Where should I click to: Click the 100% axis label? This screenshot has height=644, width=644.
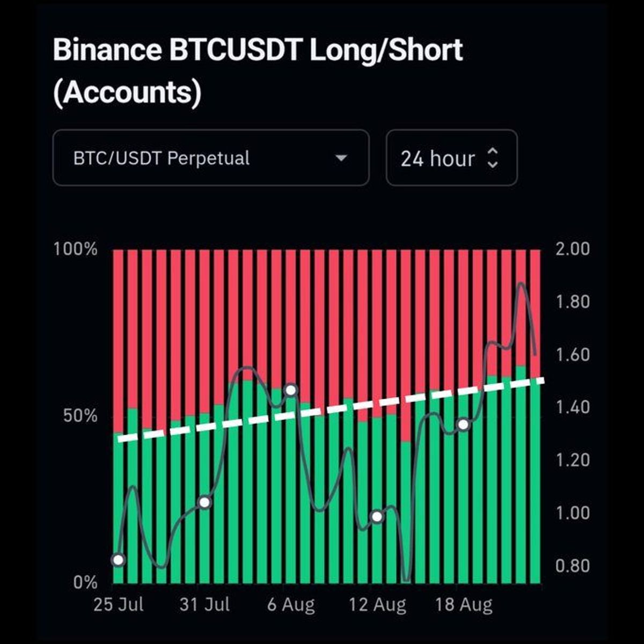(x=76, y=250)
